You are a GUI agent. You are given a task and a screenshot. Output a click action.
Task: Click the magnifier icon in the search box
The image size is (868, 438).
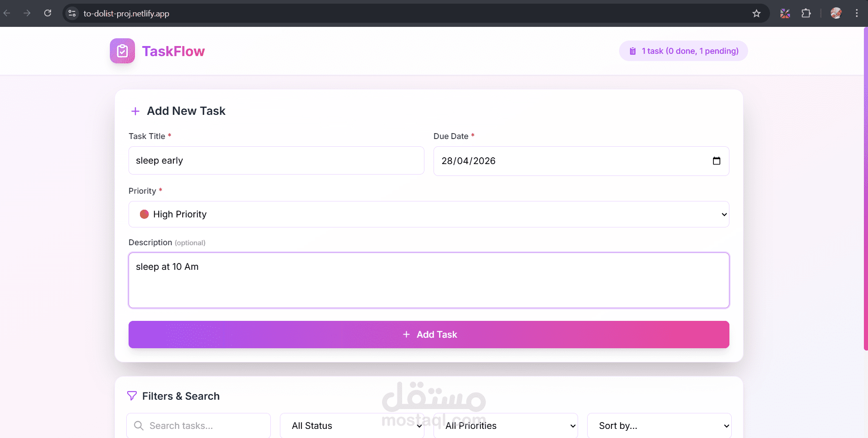pos(139,425)
